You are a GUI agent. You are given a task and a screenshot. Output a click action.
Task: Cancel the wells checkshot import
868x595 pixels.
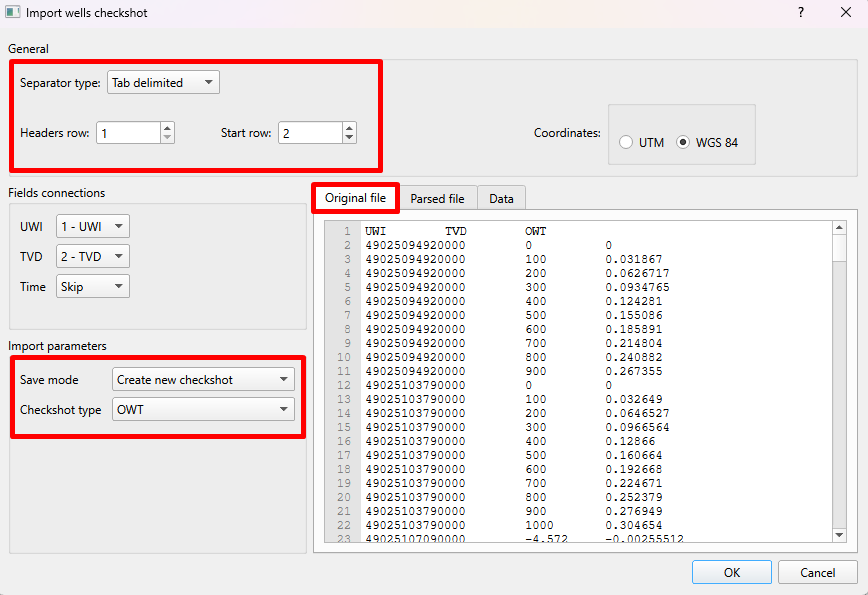[x=818, y=572]
